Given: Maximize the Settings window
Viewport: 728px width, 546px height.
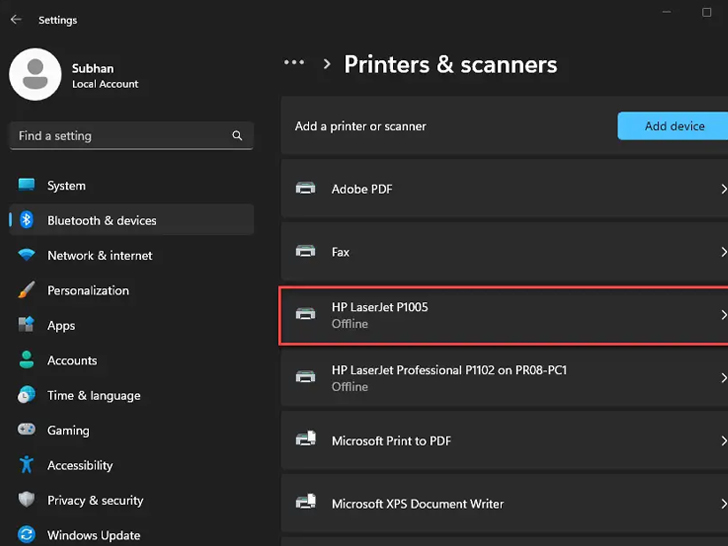Looking at the screenshot, I should click(x=707, y=13).
